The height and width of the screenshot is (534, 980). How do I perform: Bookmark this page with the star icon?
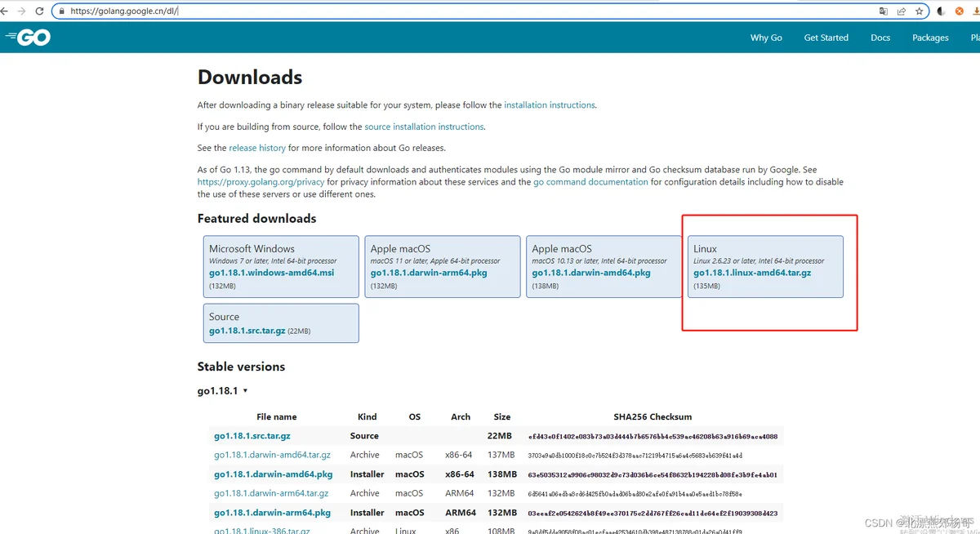920,11
